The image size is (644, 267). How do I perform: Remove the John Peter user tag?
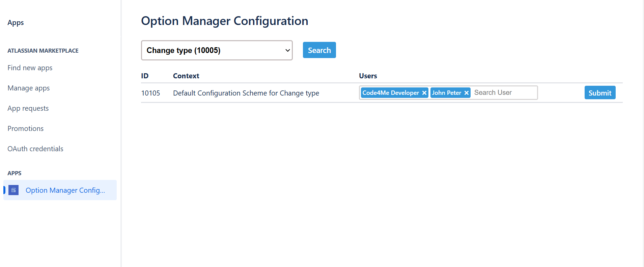467,93
